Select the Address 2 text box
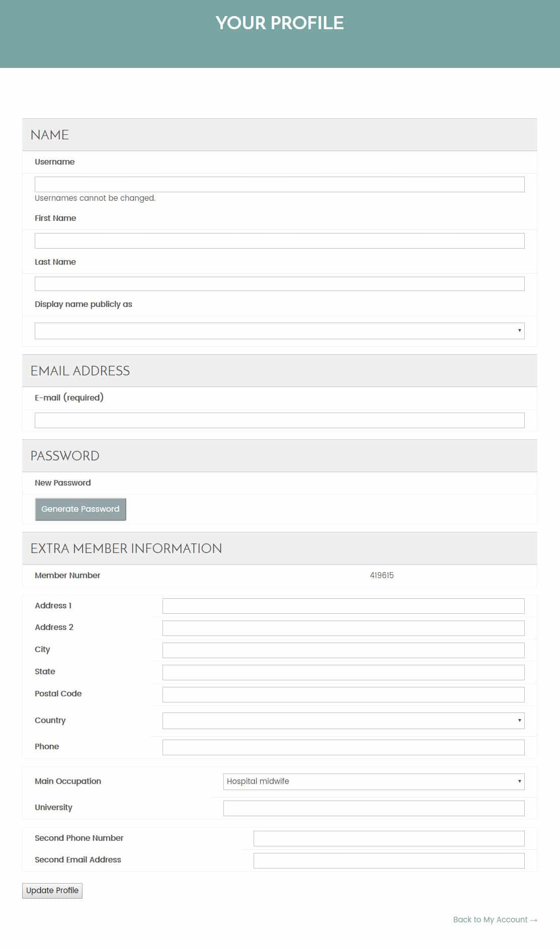 coord(343,628)
